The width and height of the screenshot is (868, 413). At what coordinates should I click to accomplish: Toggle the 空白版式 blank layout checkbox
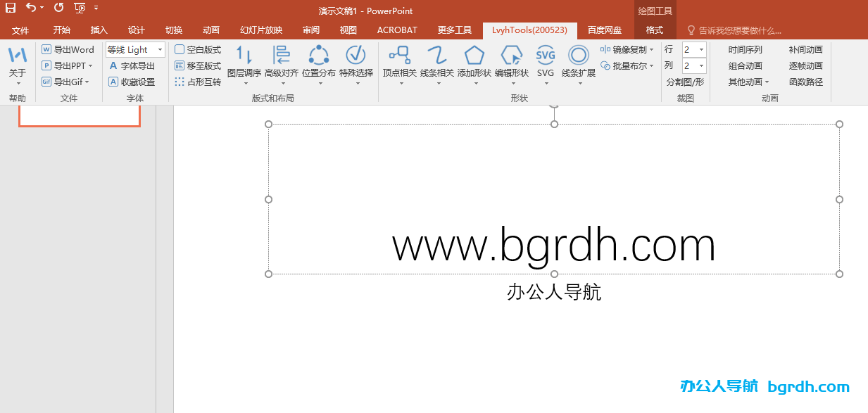[180, 49]
